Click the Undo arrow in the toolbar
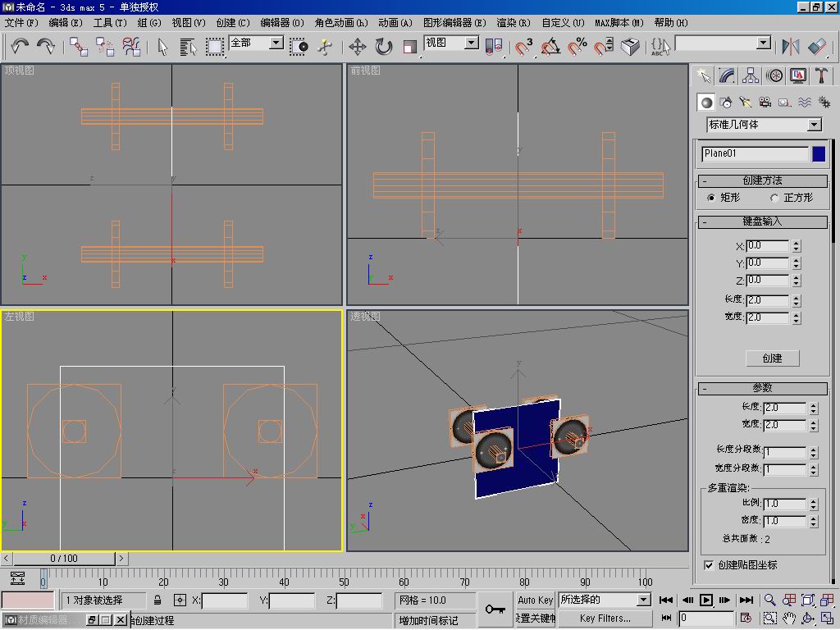840x630 pixels. (x=20, y=47)
